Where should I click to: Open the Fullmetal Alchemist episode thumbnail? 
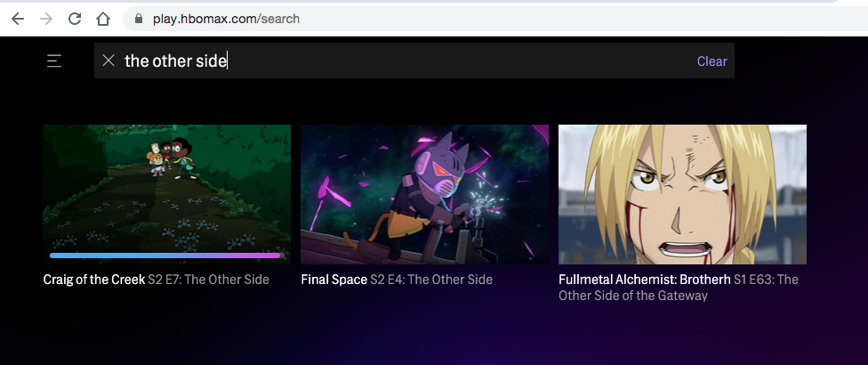pos(682,194)
